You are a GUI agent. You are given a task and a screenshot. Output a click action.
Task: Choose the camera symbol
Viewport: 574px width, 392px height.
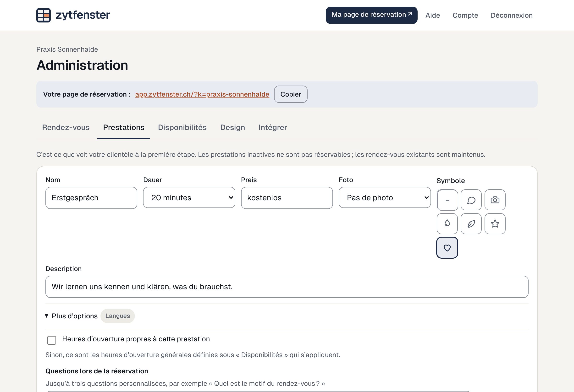(x=495, y=200)
